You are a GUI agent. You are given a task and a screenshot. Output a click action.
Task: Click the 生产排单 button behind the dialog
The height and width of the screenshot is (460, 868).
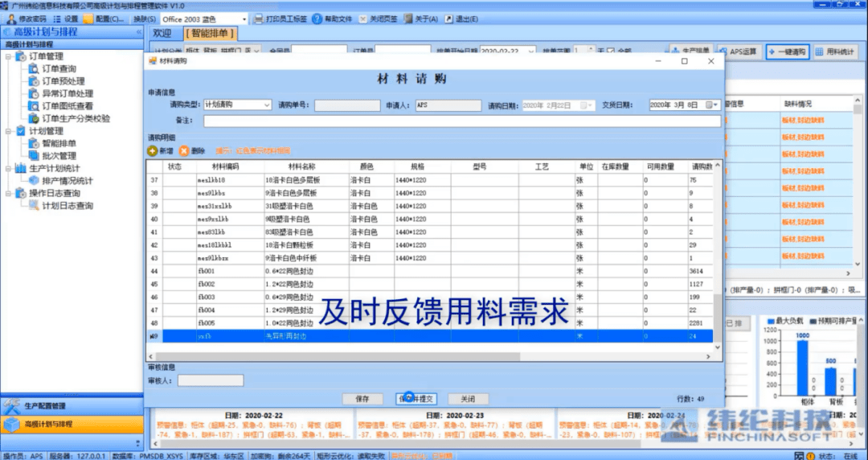[x=691, y=51]
